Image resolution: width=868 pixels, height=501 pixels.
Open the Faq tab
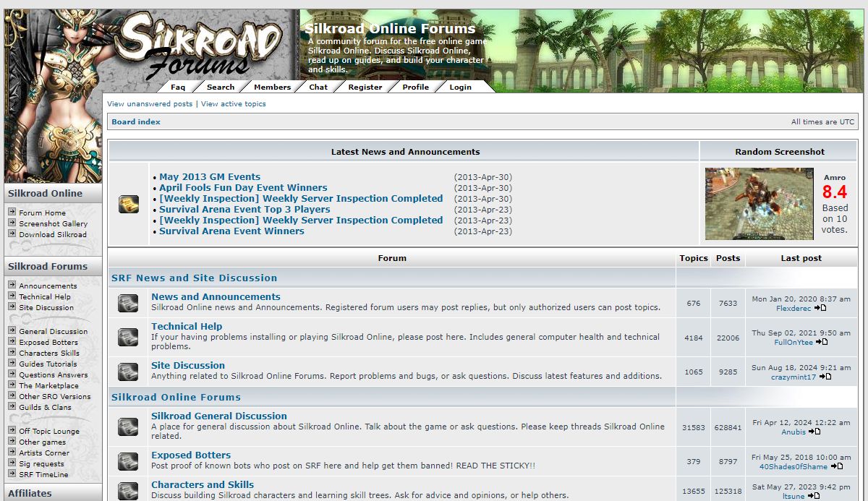[178, 87]
